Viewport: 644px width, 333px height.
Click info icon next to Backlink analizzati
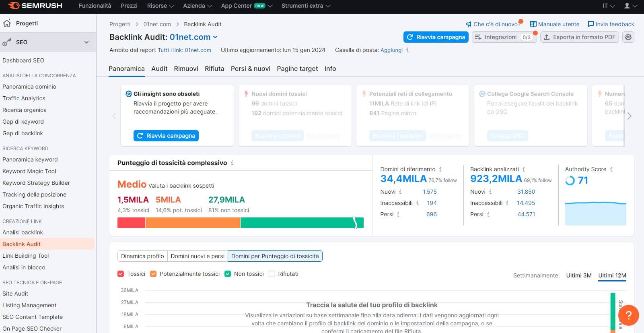click(x=524, y=169)
